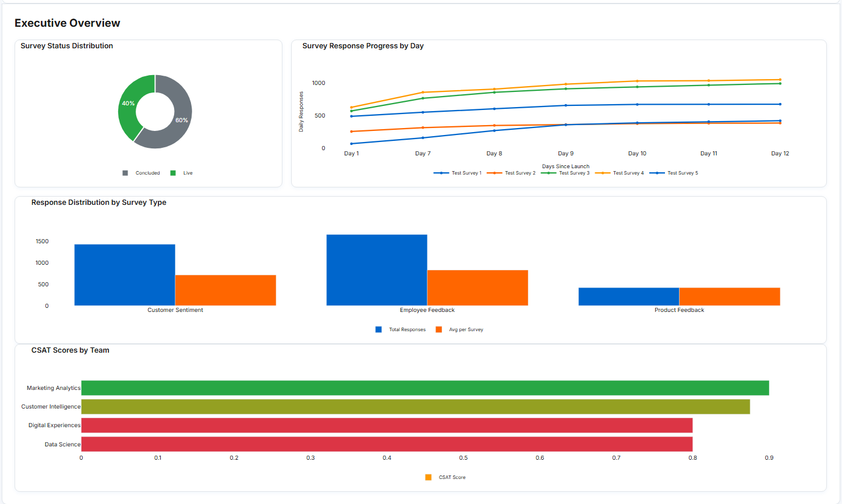
Task: Hide the Test Survey 2 series via legend
Action: (x=511, y=173)
